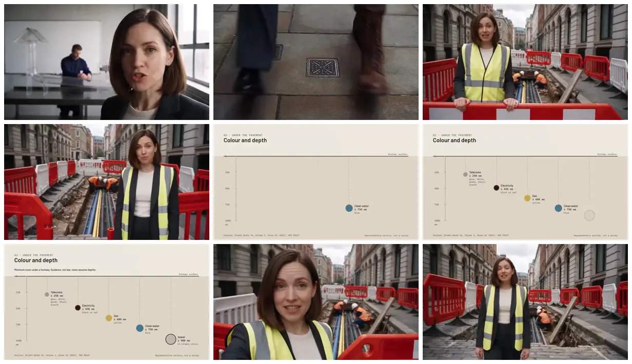Open the hi-vis presenter close-up frame
This screenshot has width=632, height=364.
(x=316, y=302)
